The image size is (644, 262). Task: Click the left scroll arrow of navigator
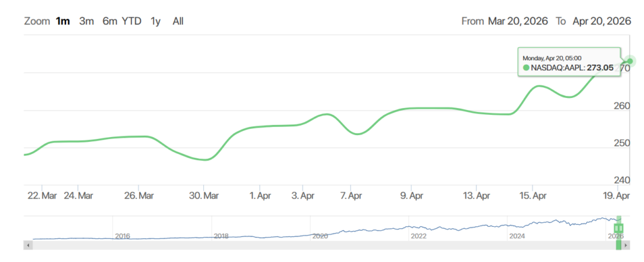[26, 245]
